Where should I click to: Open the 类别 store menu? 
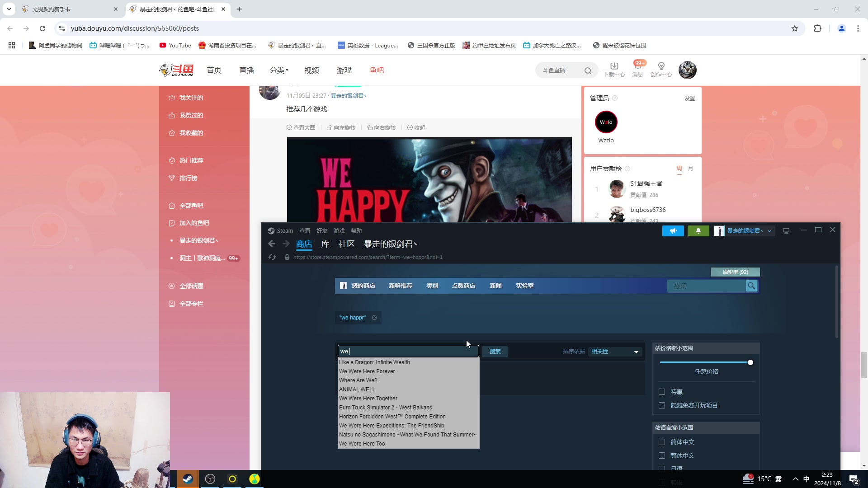[x=432, y=286]
